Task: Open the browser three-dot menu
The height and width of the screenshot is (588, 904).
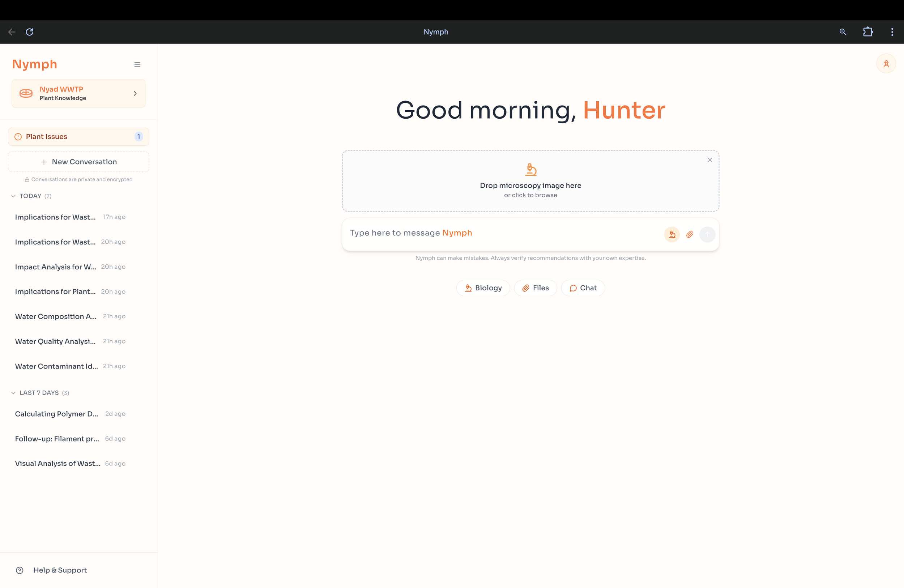Action: click(x=892, y=32)
